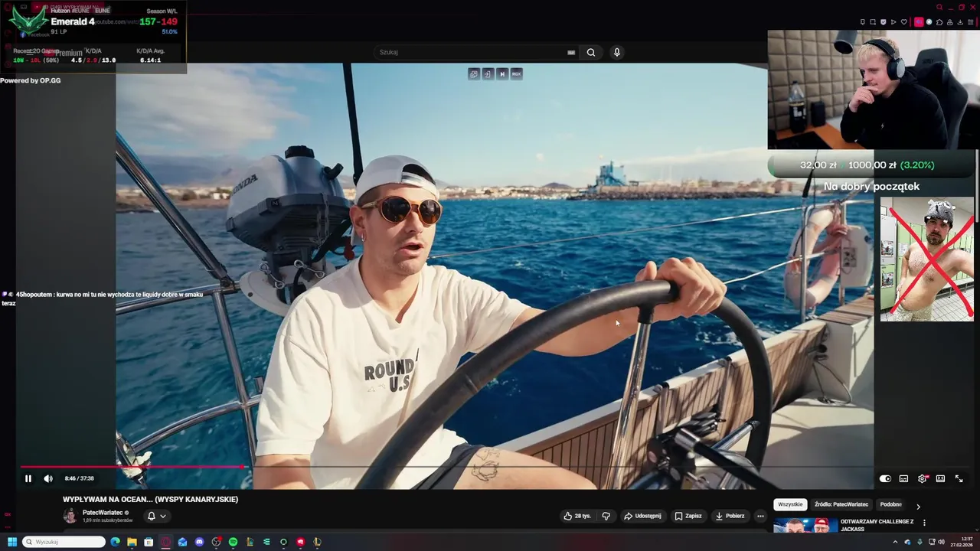980x551 pixels.
Task: Click the dislike thumbs-down button
Action: [x=606, y=516]
